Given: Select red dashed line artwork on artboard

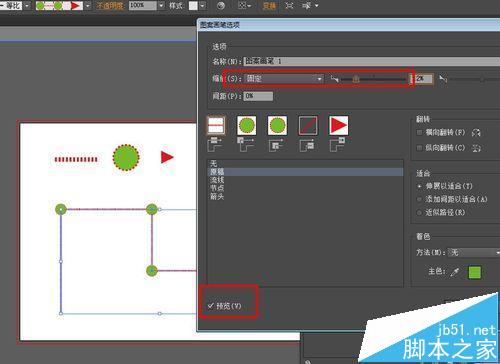Looking at the screenshot, I should tap(76, 159).
